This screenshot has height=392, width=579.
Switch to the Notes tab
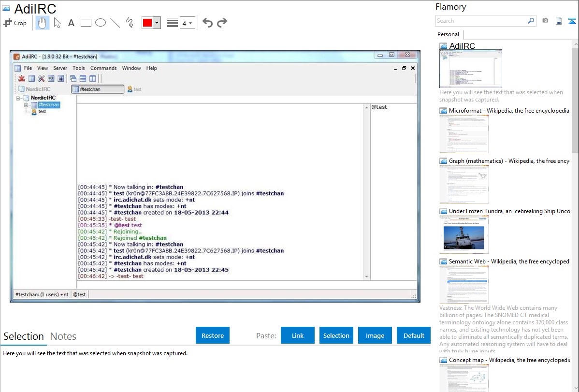[x=63, y=336]
